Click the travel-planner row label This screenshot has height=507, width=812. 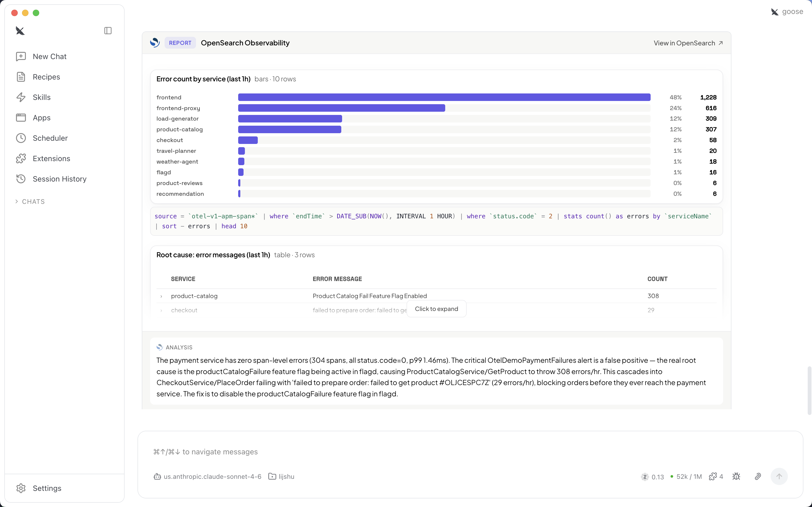click(x=176, y=151)
